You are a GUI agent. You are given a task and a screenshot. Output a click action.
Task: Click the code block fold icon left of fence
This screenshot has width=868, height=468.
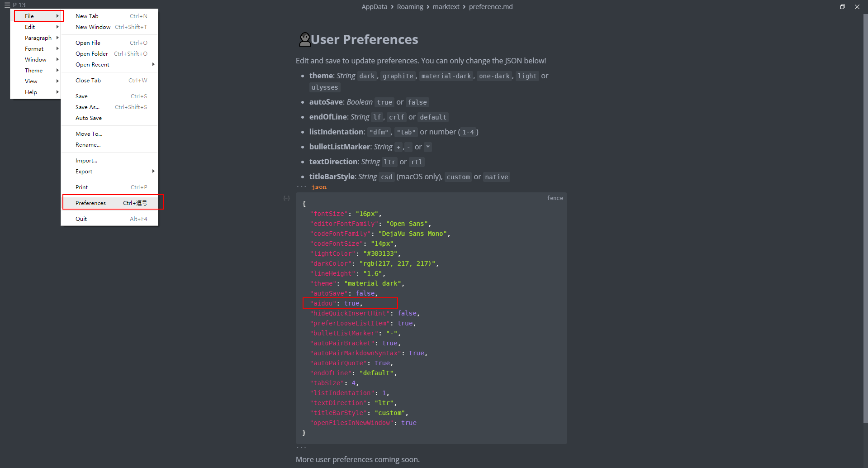pos(286,198)
